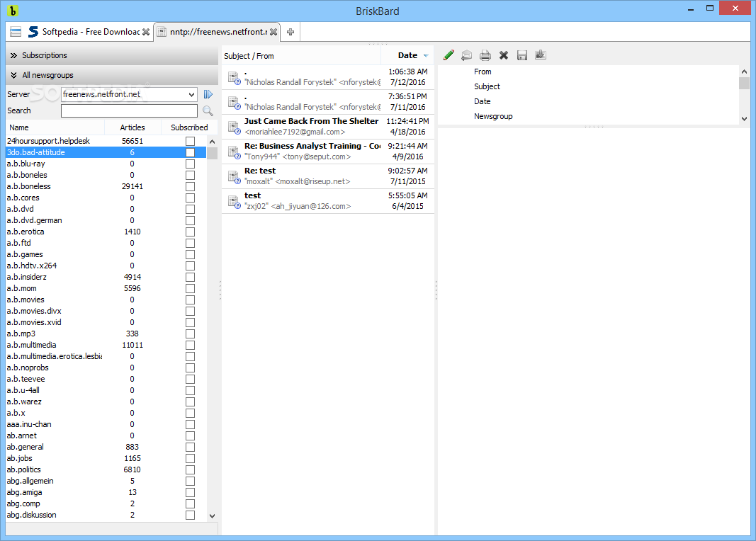Open the 'test' message from zxj02

click(328, 201)
